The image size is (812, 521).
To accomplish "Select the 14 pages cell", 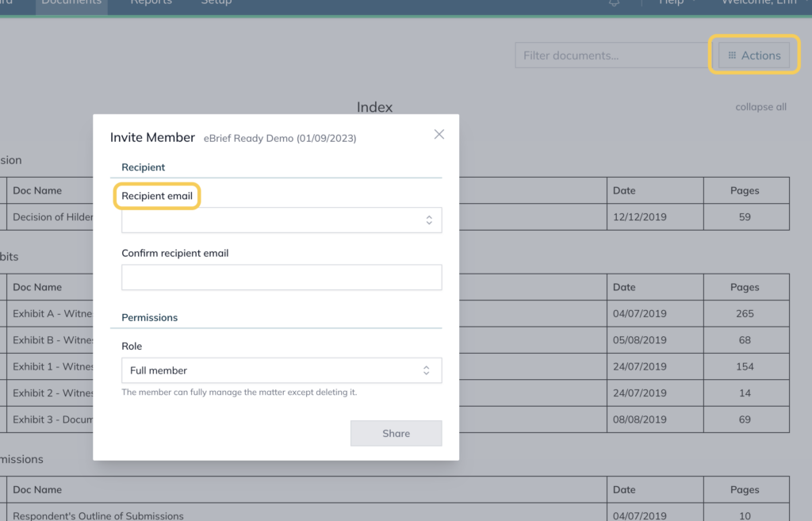I will click(x=746, y=393).
